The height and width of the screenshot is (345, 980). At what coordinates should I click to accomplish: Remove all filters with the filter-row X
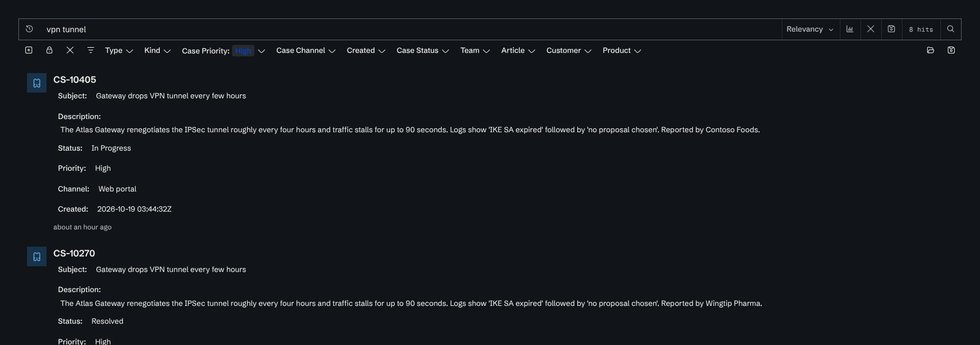70,50
